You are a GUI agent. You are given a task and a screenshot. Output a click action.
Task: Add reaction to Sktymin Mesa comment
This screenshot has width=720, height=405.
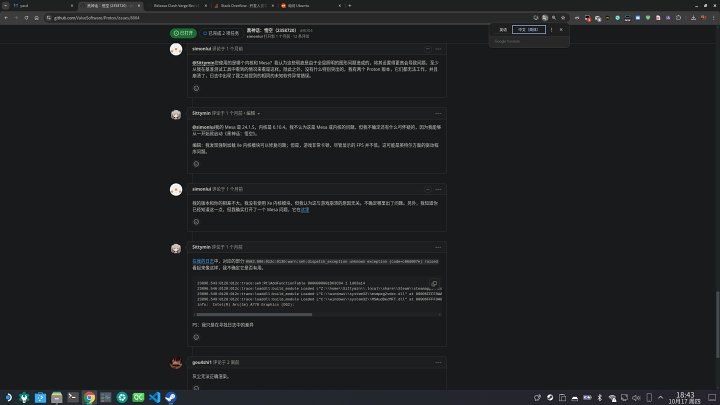196,164
